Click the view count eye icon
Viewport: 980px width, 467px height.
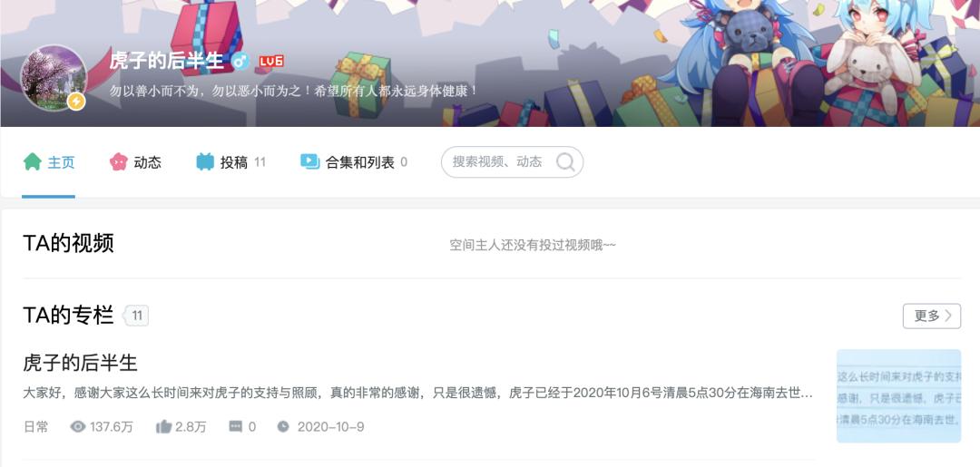pyautogui.click(x=77, y=427)
